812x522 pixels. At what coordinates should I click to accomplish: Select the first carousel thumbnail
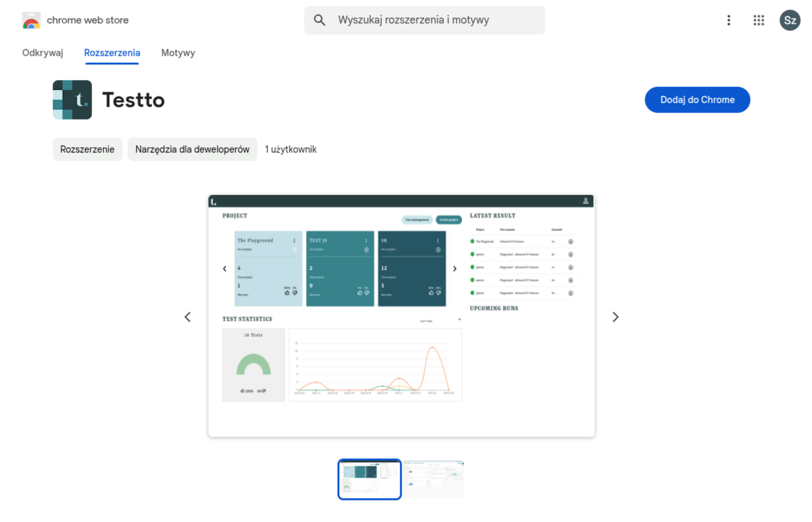(369, 479)
